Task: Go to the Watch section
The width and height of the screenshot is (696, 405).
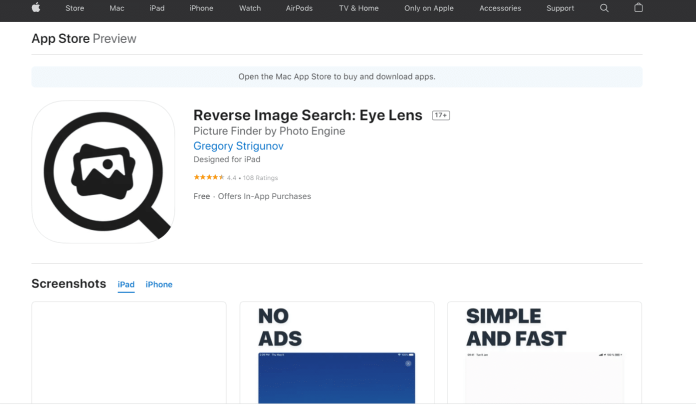Action: pyautogui.click(x=250, y=8)
